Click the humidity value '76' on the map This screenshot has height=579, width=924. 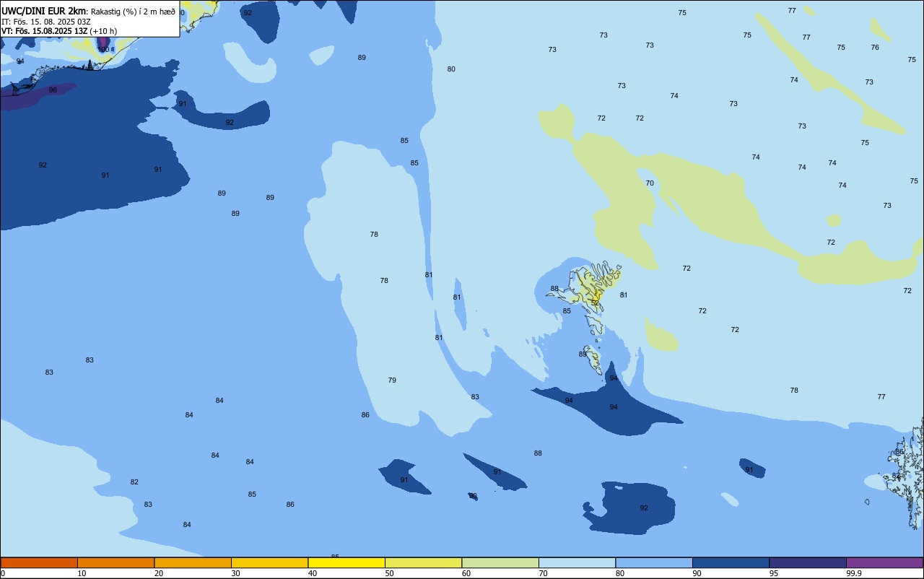pyautogui.click(x=875, y=48)
